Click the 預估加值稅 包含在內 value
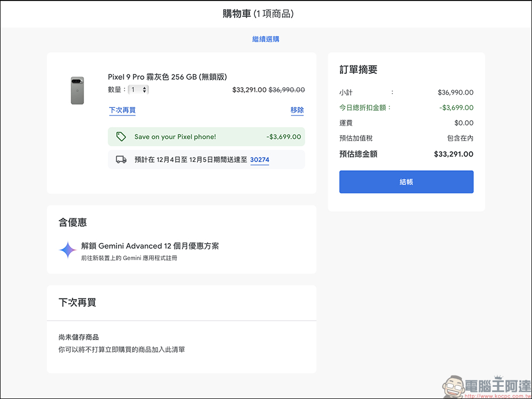 (460, 138)
